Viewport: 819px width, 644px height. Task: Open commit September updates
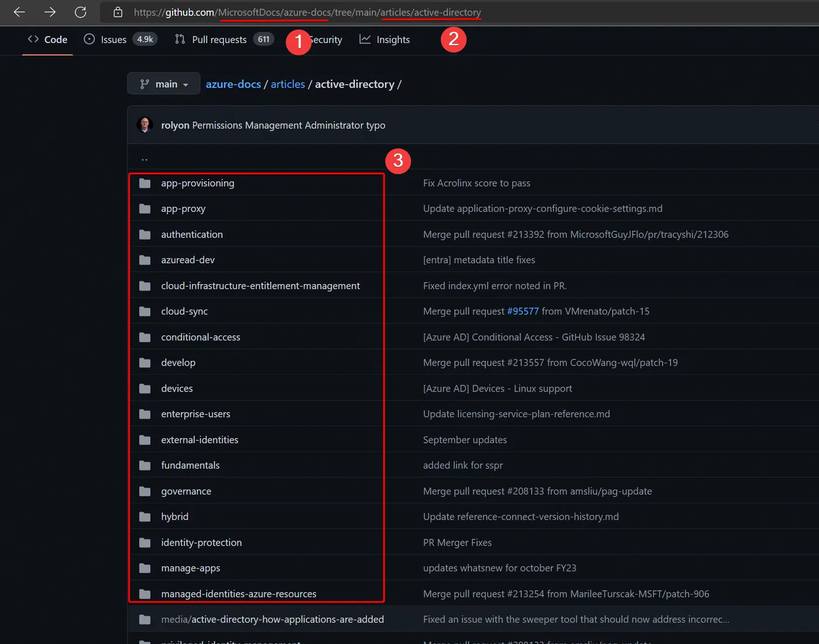[x=465, y=440]
